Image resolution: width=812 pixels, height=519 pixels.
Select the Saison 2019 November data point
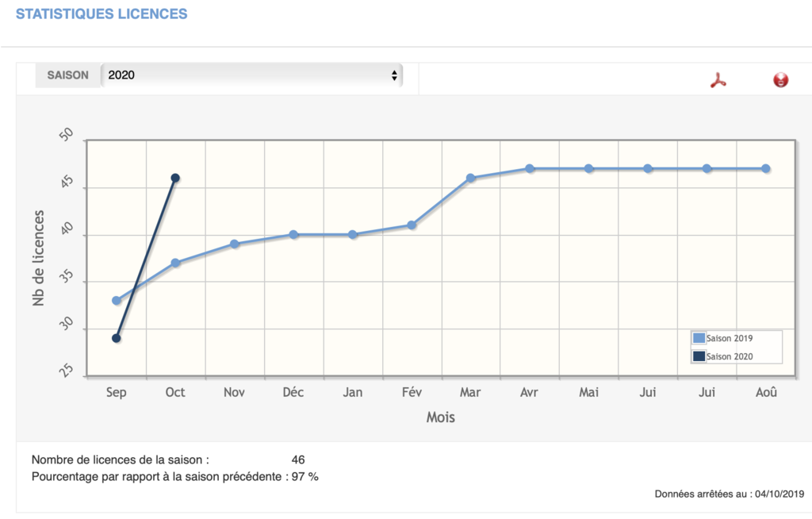(x=235, y=244)
